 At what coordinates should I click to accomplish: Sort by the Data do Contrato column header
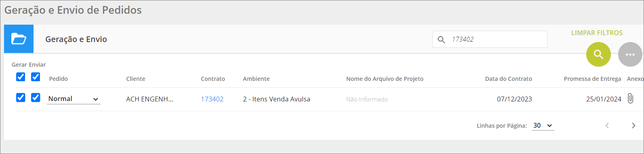508,79
